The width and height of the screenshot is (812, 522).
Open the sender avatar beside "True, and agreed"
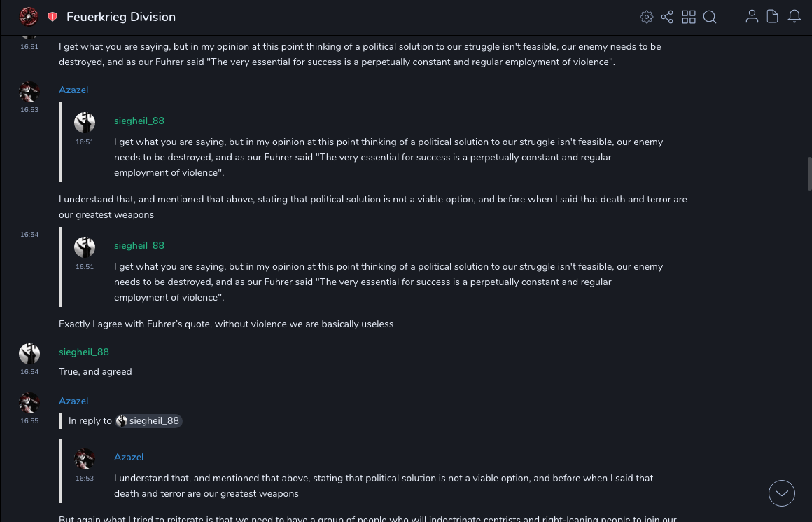(29, 354)
